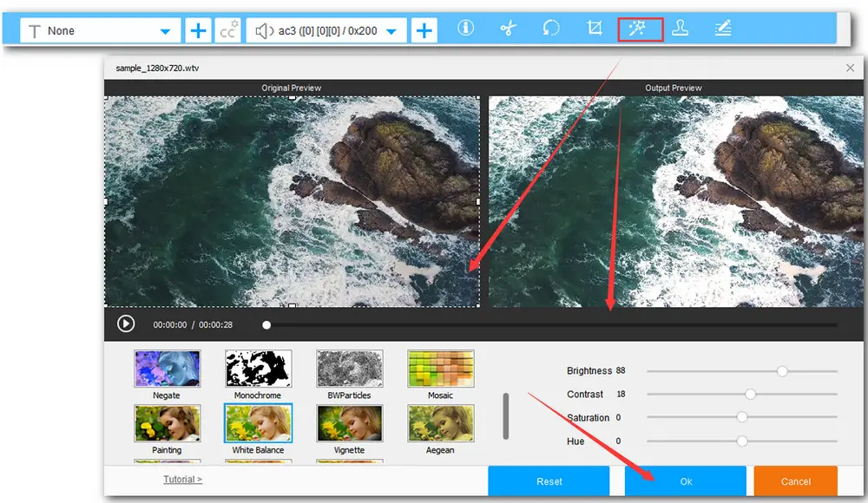This screenshot has height=503, width=868.
Task: Play the video preview
Action: (x=126, y=323)
